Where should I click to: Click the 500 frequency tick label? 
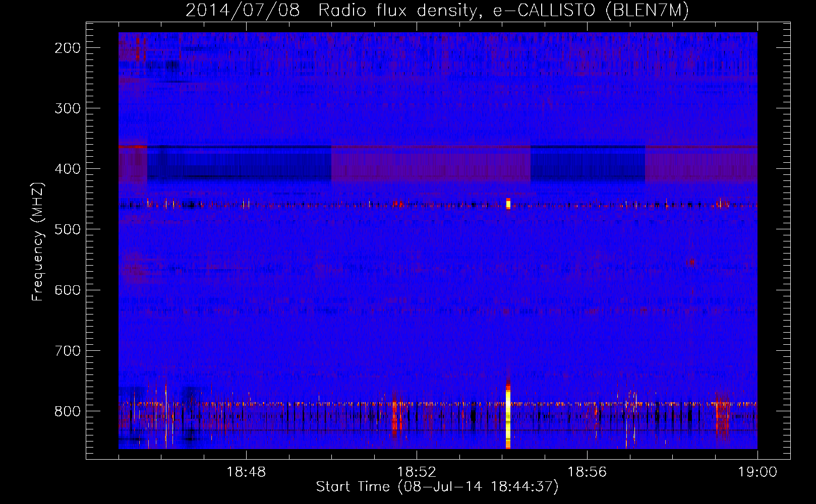coord(67,229)
